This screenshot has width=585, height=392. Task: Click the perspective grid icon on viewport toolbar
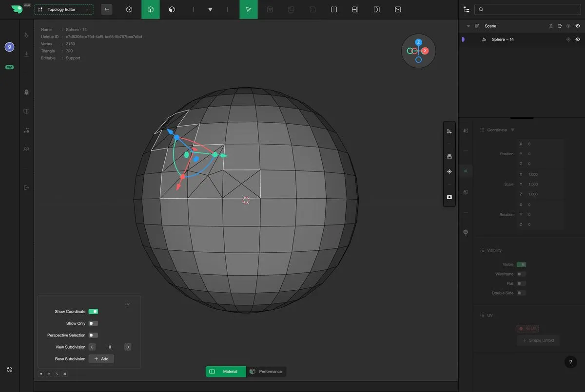[449, 156]
